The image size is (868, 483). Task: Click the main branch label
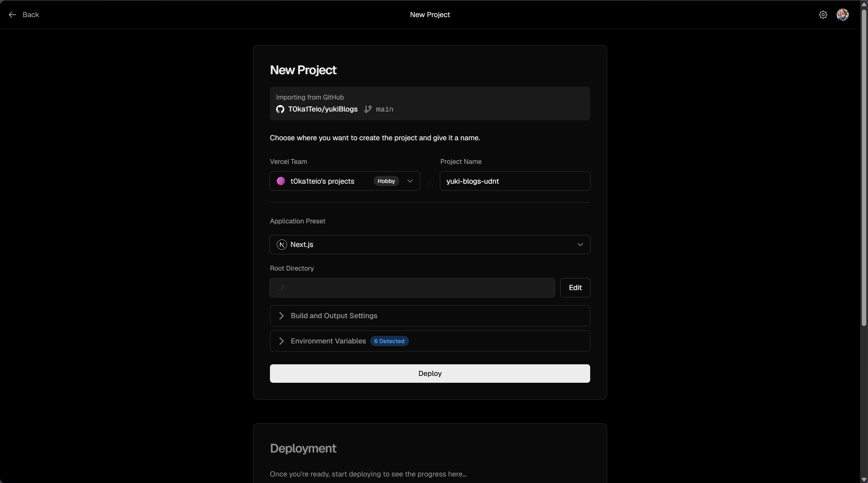pos(385,109)
